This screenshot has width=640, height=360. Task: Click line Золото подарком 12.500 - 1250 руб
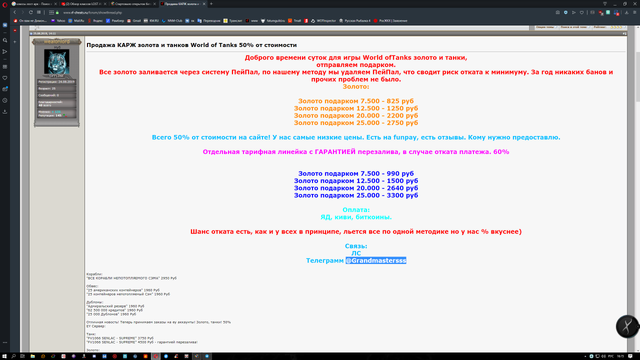coord(356,108)
